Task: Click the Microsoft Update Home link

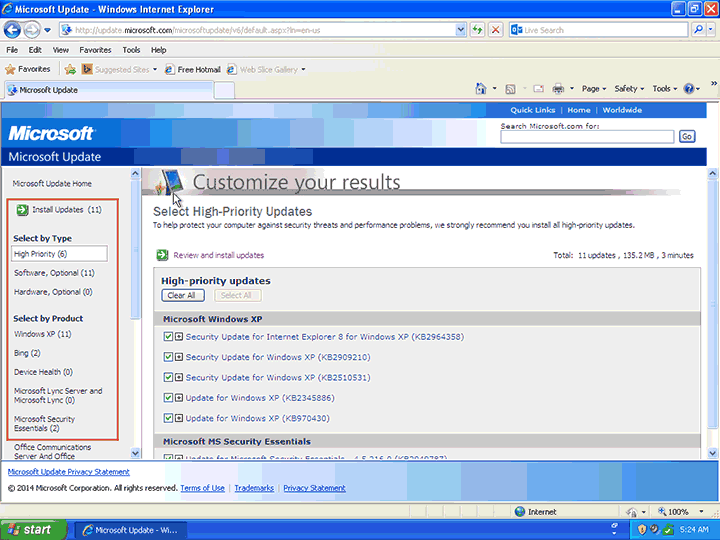Action: [52, 184]
